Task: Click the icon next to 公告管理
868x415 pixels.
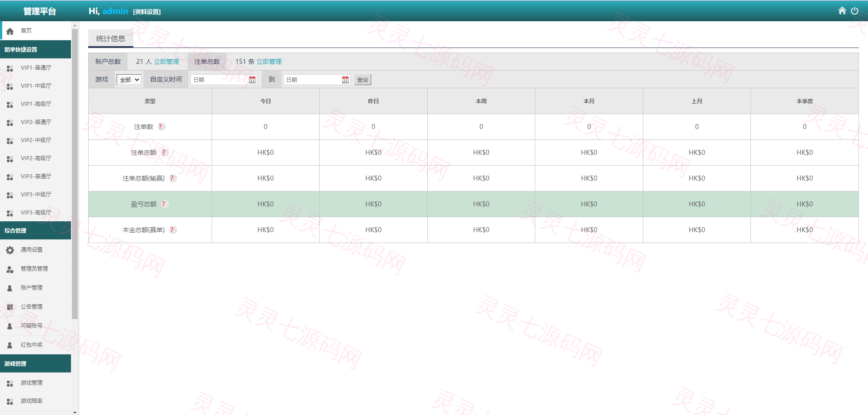Action: pos(10,307)
